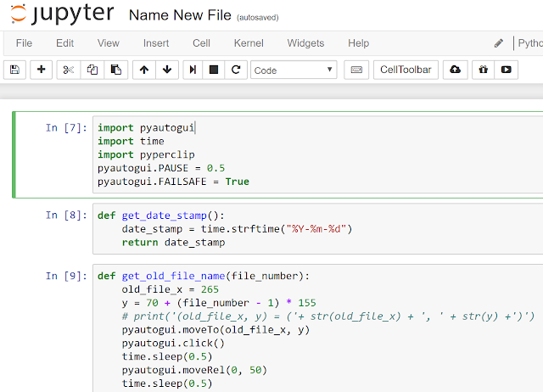Click the video play toolbar icon

506,70
